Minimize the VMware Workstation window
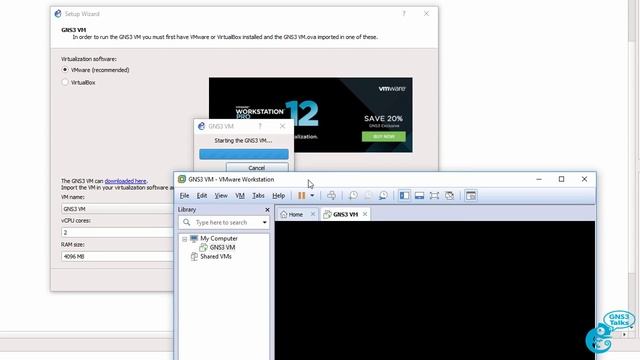This screenshot has width=640, height=360. pyautogui.click(x=539, y=179)
